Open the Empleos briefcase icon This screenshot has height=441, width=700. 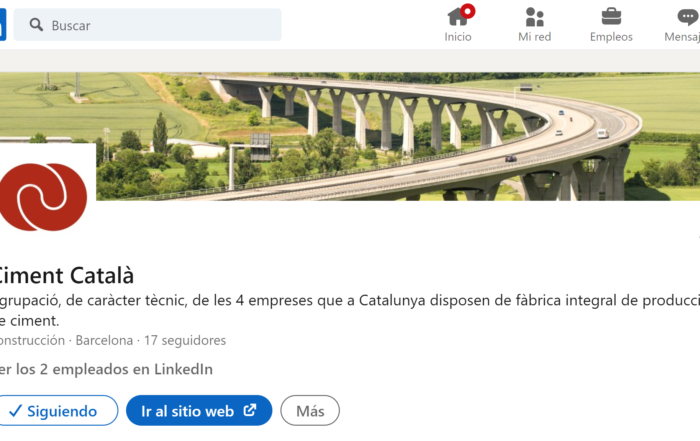[611, 17]
